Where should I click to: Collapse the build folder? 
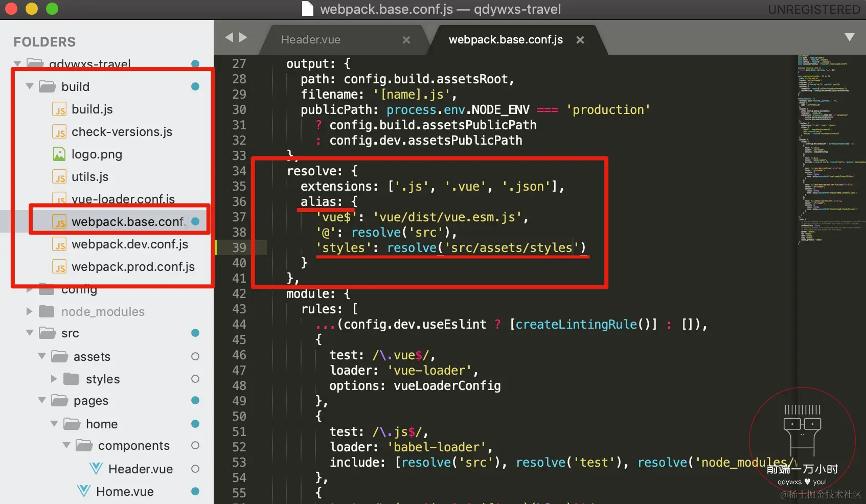click(29, 86)
